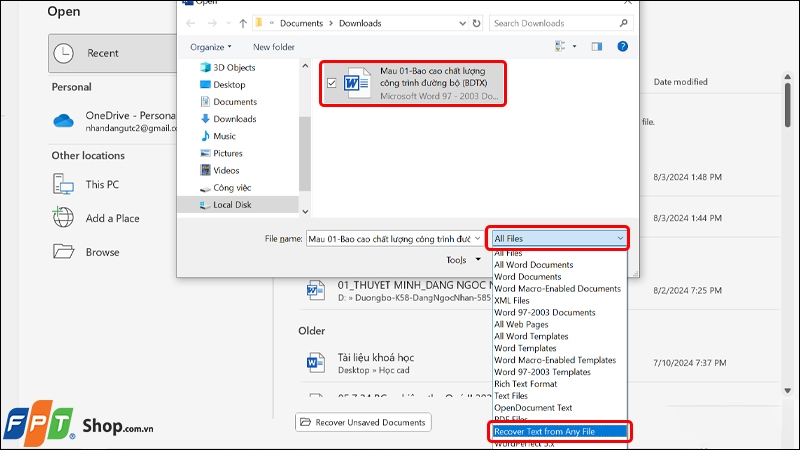
Task: Click the search magnifier icon
Action: 623,23
